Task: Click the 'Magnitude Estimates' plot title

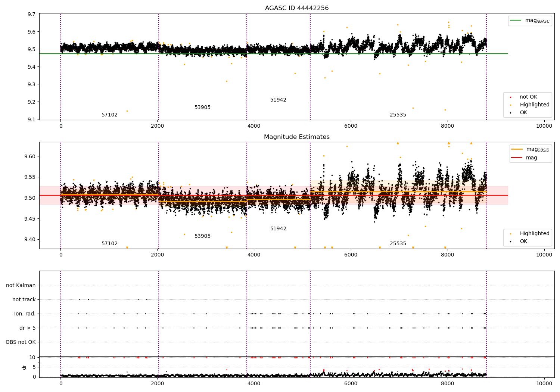Action: 297,137
